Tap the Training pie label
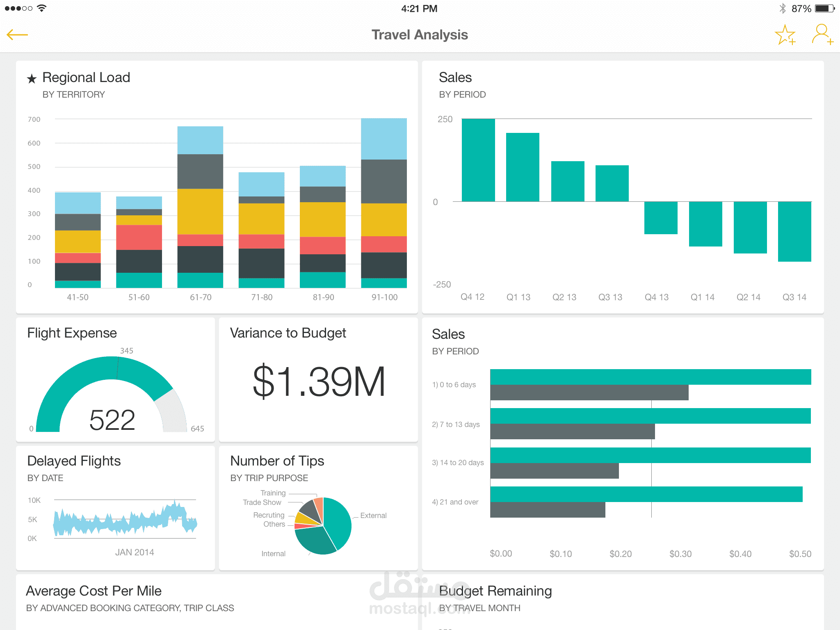This screenshot has height=630, width=840. [x=273, y=493]
